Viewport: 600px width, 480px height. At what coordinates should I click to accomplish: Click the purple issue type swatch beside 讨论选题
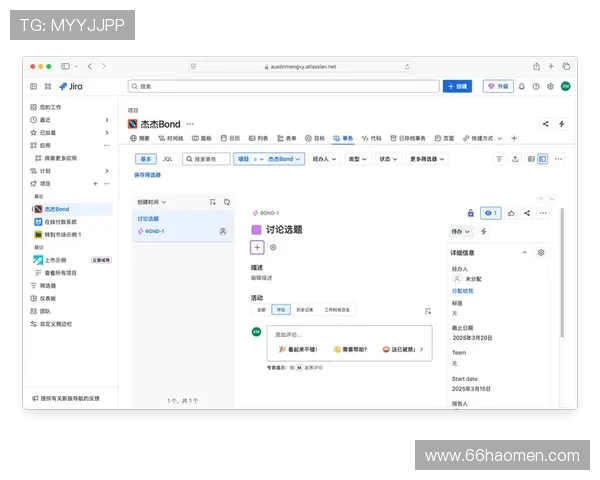256,230
